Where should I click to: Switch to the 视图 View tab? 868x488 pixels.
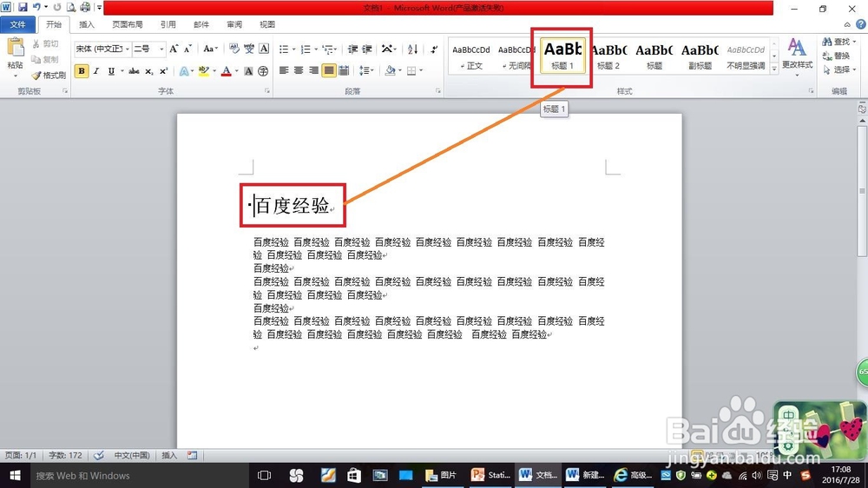click(x=266, y=24)
